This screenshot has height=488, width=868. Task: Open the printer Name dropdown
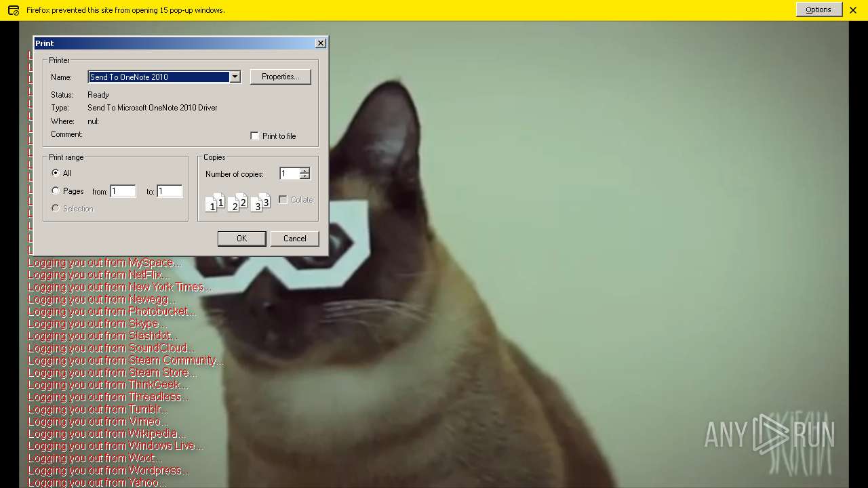(x=235, y=77)
